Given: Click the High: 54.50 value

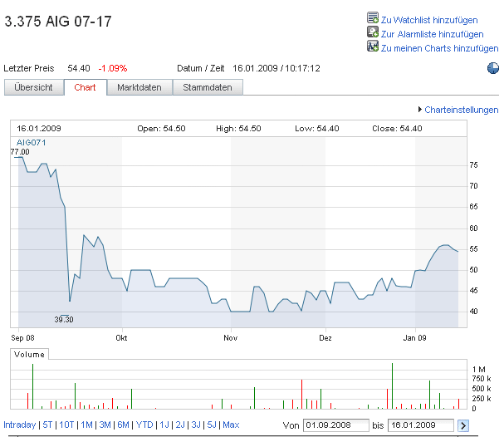Looking at the screenshot, I should (238, 129).
